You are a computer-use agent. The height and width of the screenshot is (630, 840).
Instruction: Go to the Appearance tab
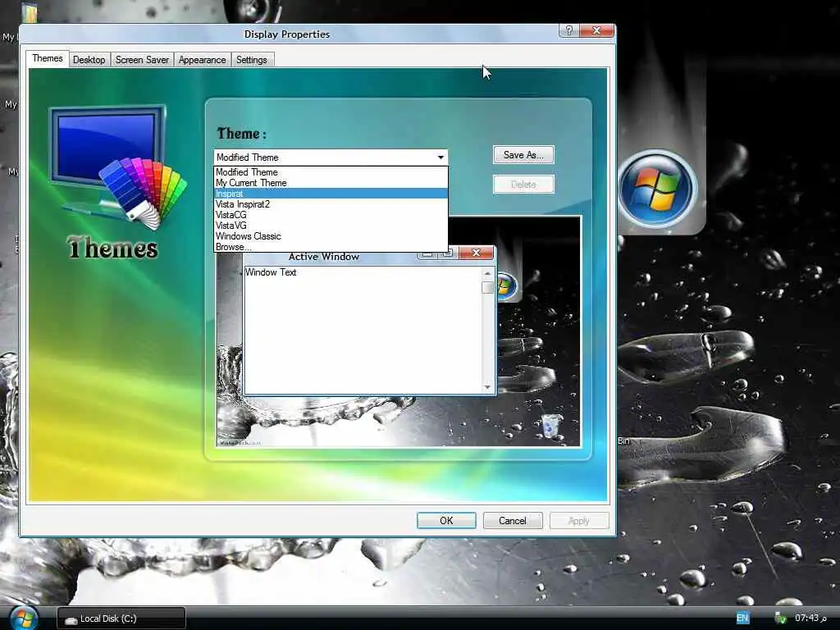pos(202,59)
